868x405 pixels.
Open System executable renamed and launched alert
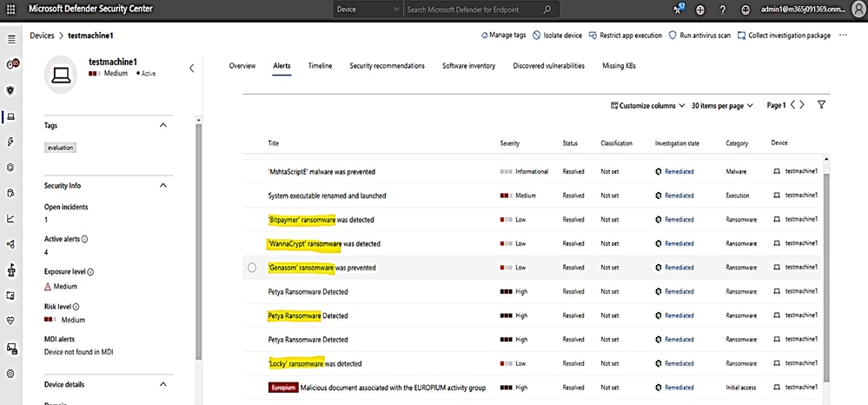(327, 196)
